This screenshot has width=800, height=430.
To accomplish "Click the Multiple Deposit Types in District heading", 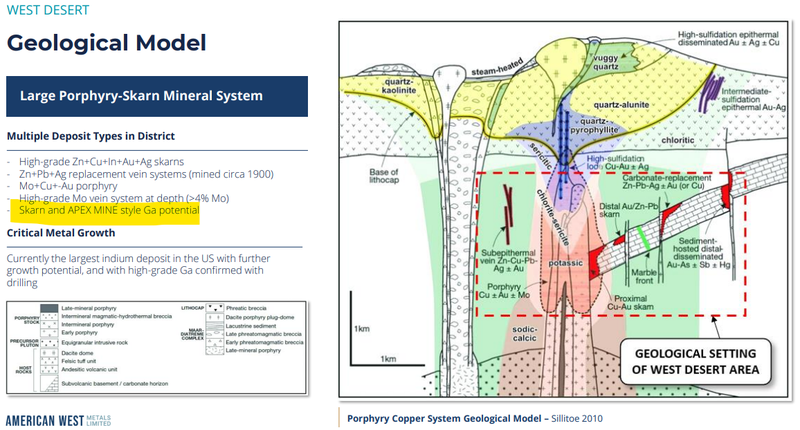I will [x=90, y=136].
